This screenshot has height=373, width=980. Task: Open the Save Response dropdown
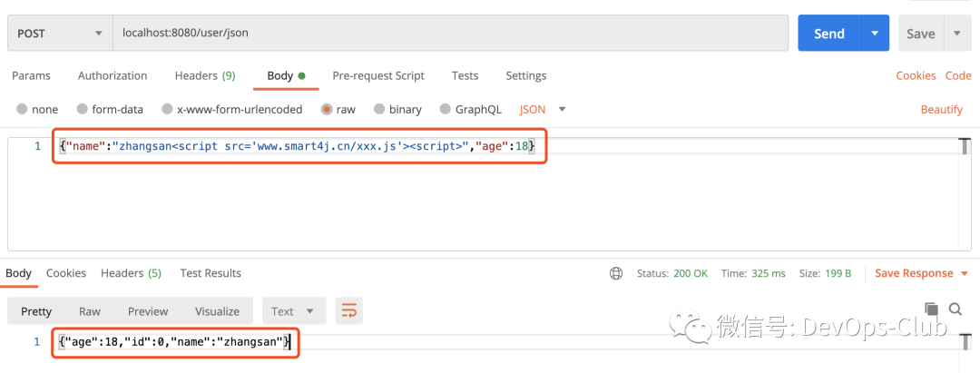pyautogui.click(x=921, y=274)
